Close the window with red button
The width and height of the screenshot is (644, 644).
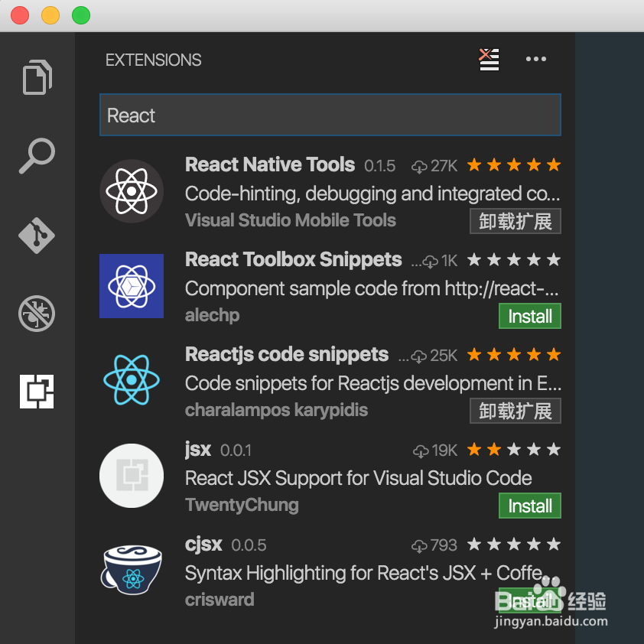(20, 15)
